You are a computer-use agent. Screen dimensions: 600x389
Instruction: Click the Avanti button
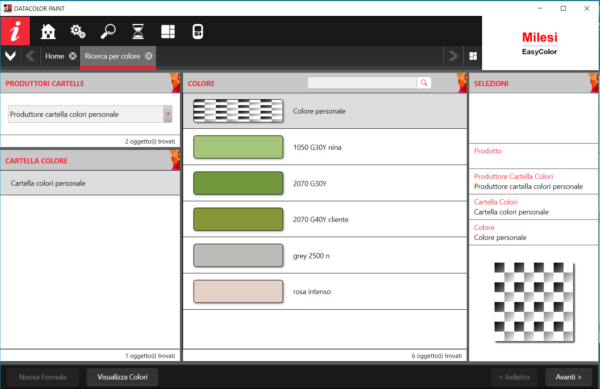pos(568,377)
